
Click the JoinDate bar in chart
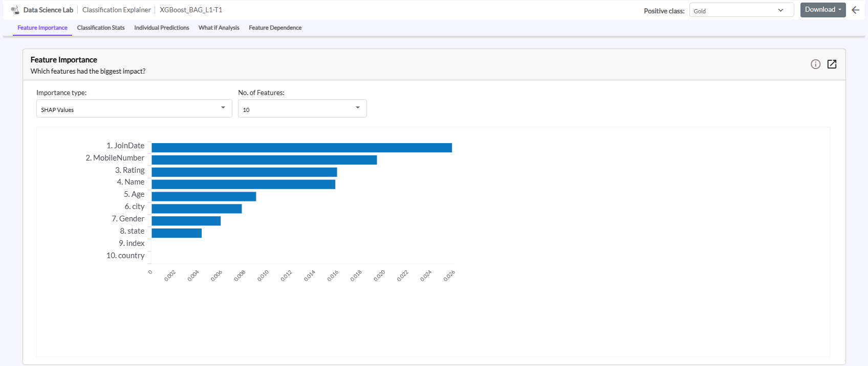coord(301,148)
